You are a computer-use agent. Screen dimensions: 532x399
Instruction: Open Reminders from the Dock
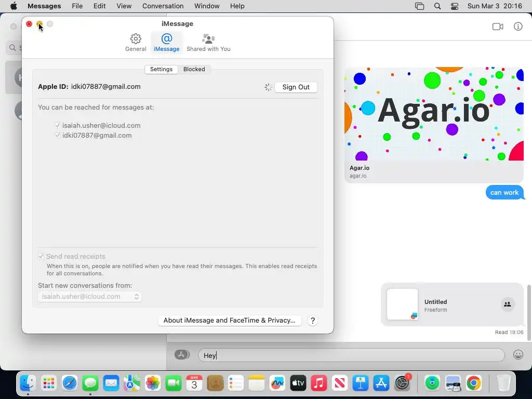pos(236,383)
